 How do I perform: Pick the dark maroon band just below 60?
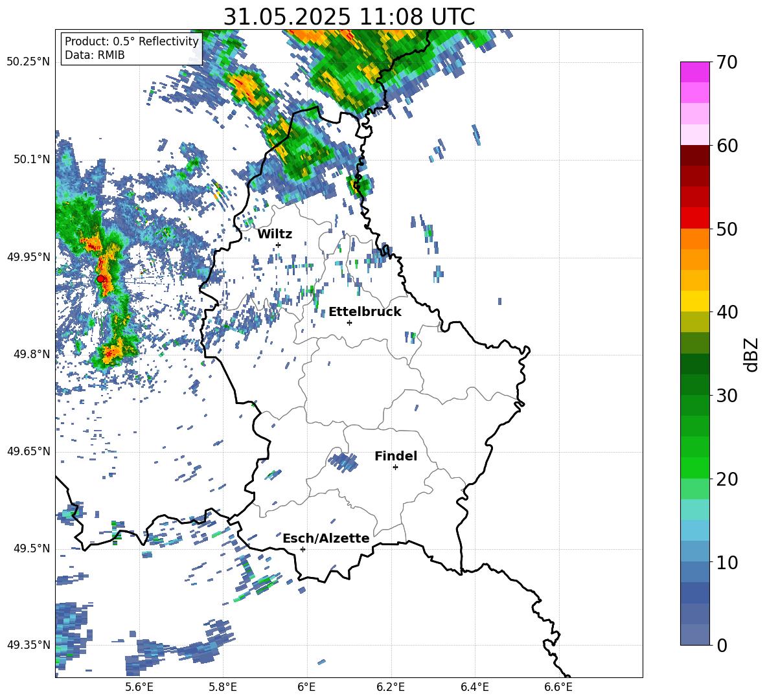click(x=694, y=156)
